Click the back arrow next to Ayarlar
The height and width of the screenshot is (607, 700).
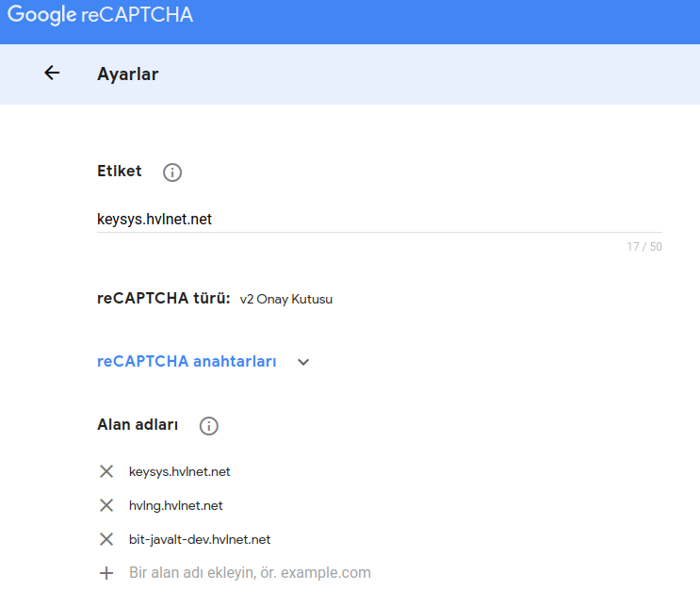pos(52,73)
